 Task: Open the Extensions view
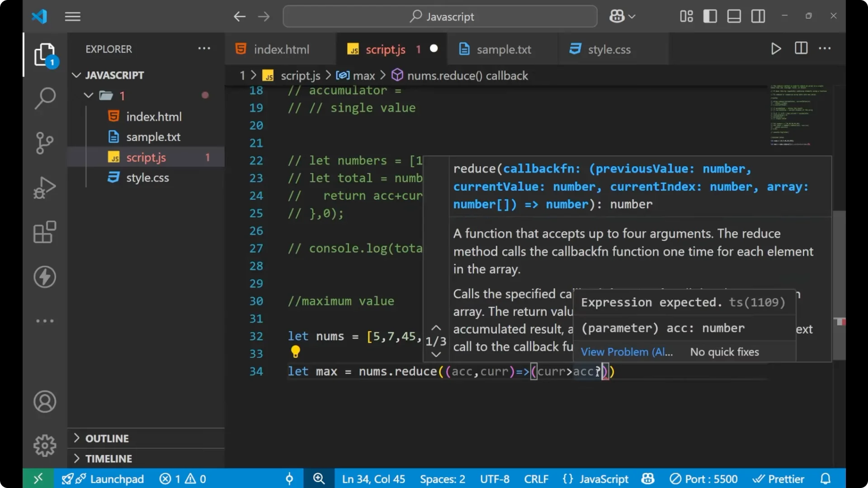pyautogui.click(x=44, y=232)
